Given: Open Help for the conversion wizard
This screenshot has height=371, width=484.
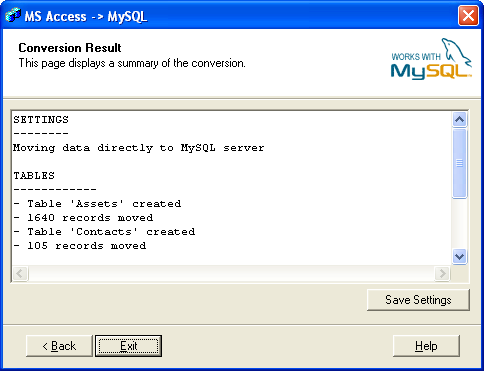Looking at the screenshot, I should pyautogui.click(x=426, y=346).
